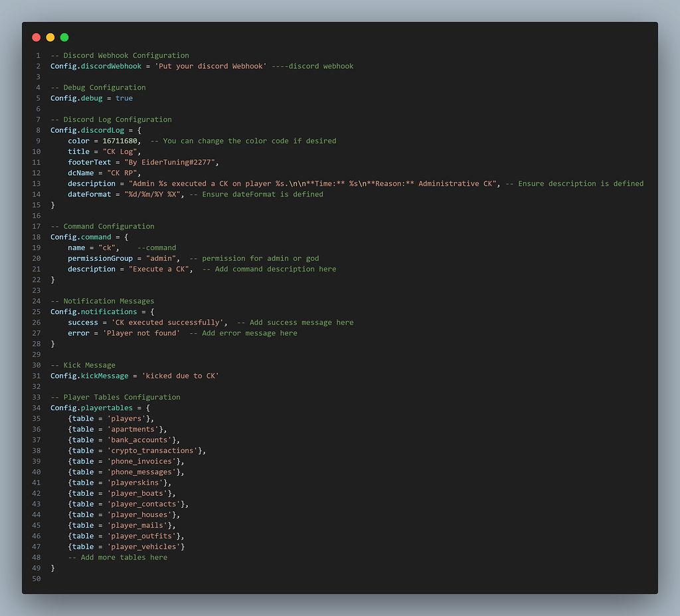The width and height of the screenshot is (680, 616).
Task: Select the dateFormat "%d/%m/%Y %X" string
Action: [152, 194]
